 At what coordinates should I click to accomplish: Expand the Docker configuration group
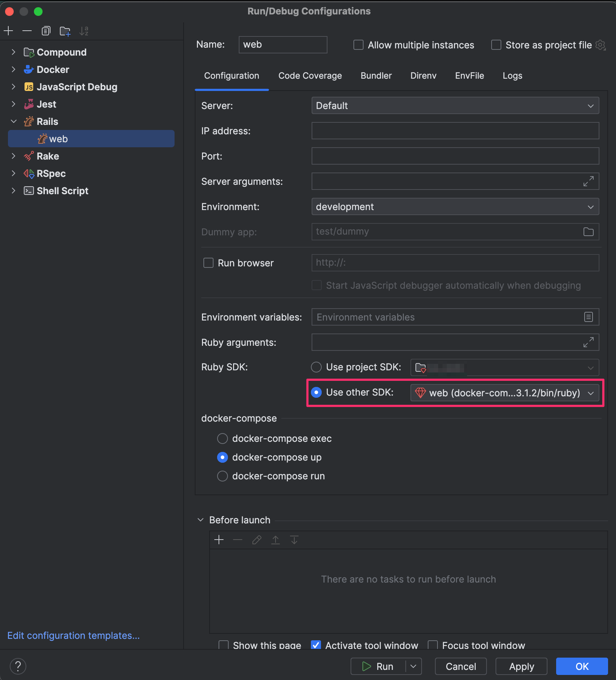pos(14,69)
